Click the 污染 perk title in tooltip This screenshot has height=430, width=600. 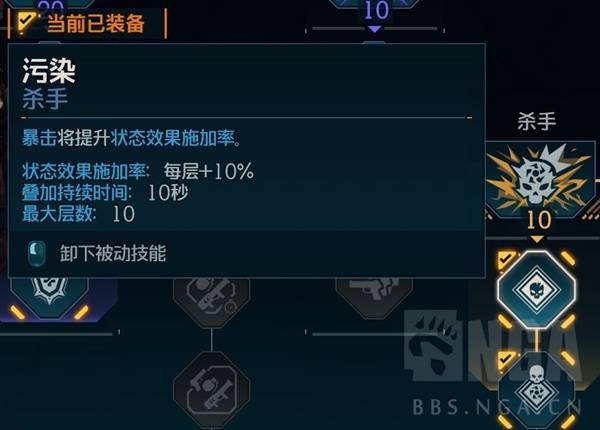point(49,71)
